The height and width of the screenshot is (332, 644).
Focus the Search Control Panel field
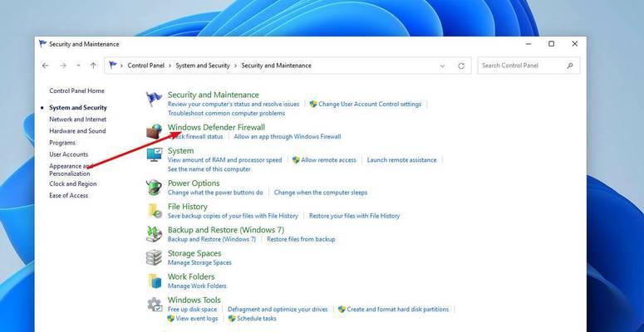(528, 66)
